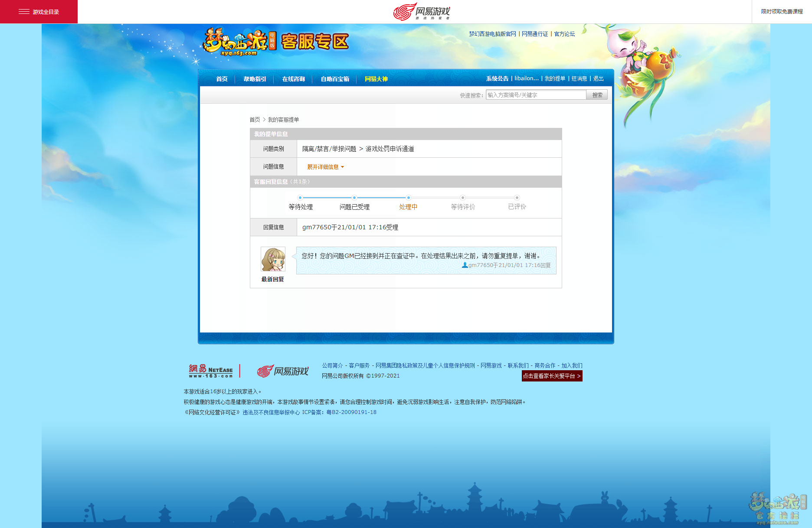Click the 梦幻西游 官方论坛 corner logo

(777, 508)
